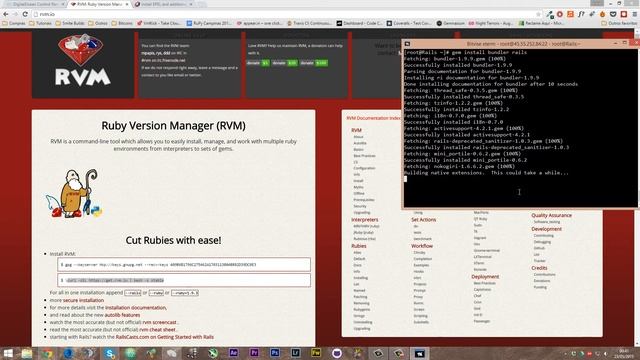
Task: Open the Travis CI bookmark
Action: (x=309, y=23)
